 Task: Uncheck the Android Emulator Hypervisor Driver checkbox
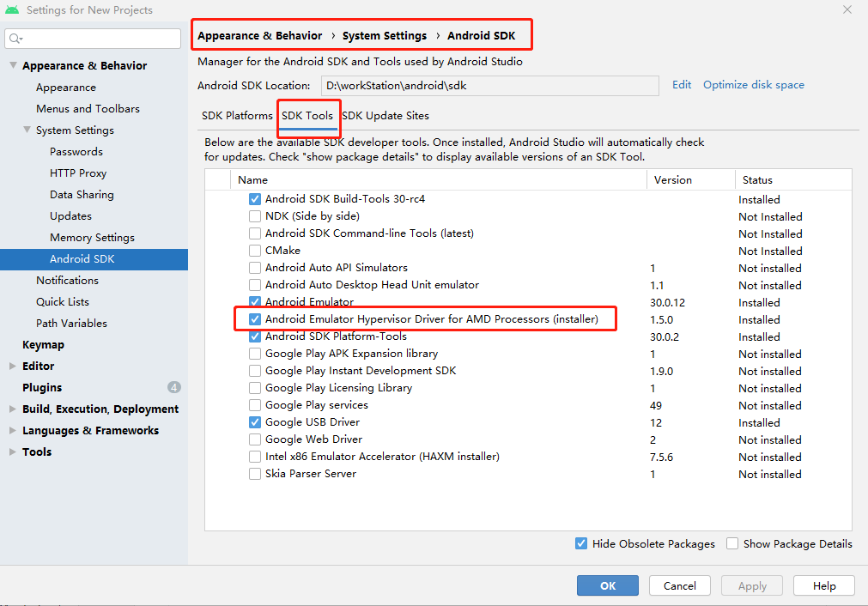coord(255,318)
